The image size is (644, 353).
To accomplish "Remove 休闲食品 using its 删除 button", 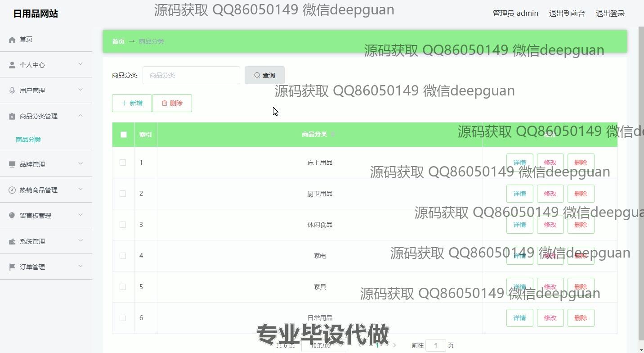I will coord(581,225).
